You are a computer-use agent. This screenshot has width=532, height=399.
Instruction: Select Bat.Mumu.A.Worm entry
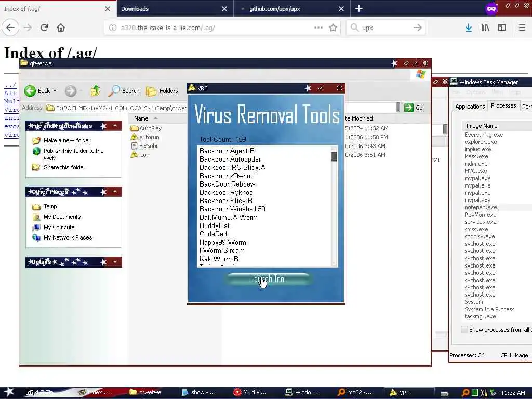229,217
